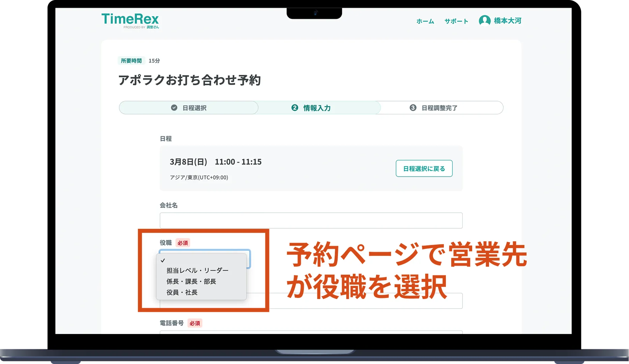Open the ホーム menu item
629x364 pixels.
point(425,21)
